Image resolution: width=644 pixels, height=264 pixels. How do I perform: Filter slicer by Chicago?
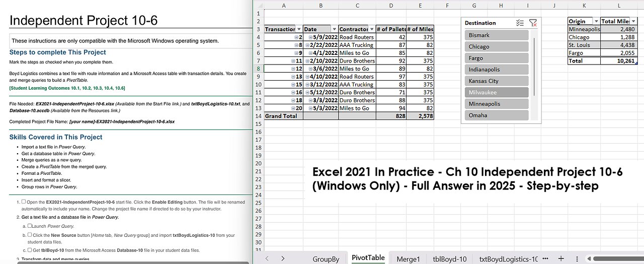coord(497,46)
